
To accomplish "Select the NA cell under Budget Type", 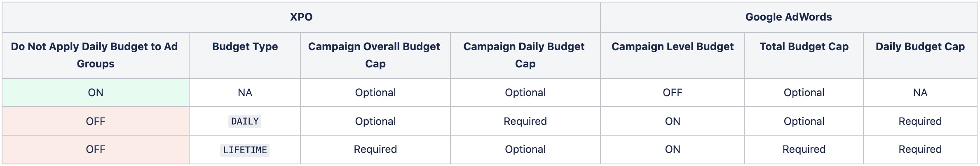I will point(245,92).
